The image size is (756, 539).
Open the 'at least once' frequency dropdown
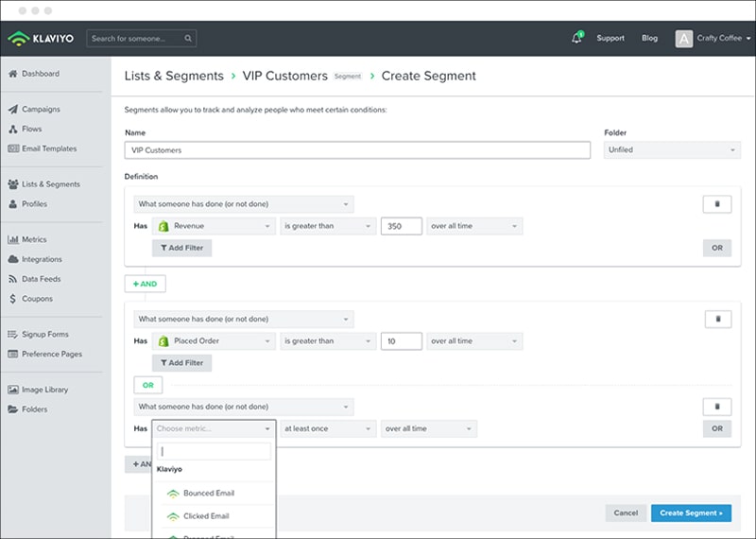[x=328, y=428]
